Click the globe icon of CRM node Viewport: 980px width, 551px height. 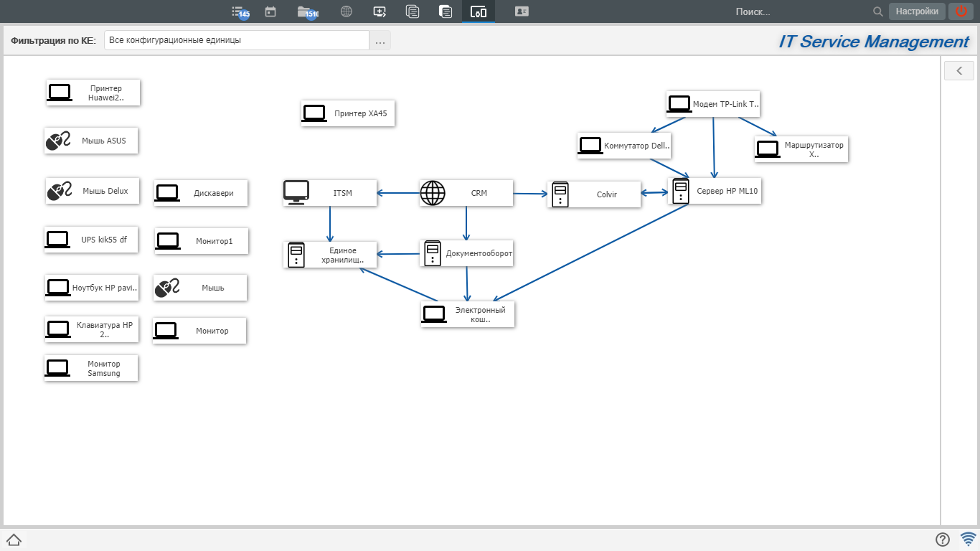point(433,193)
